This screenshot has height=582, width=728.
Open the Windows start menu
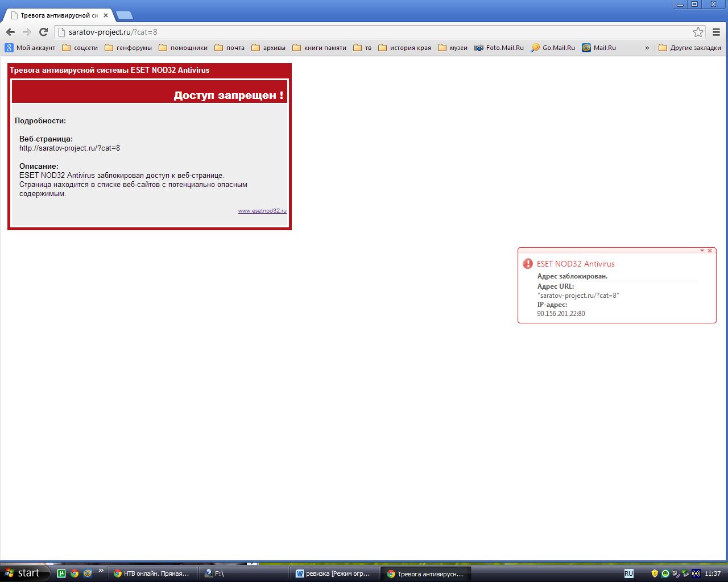tap(25, 573)
